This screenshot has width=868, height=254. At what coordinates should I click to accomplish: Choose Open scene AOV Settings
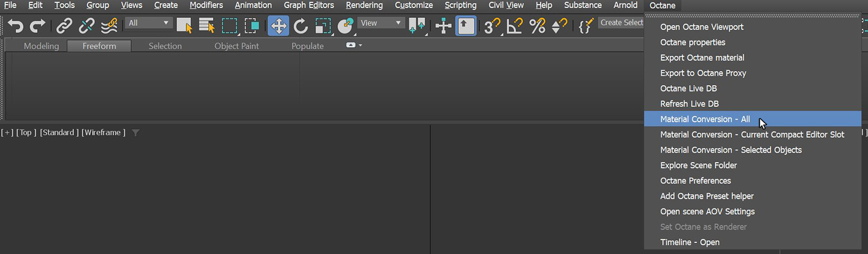(753, 211)
